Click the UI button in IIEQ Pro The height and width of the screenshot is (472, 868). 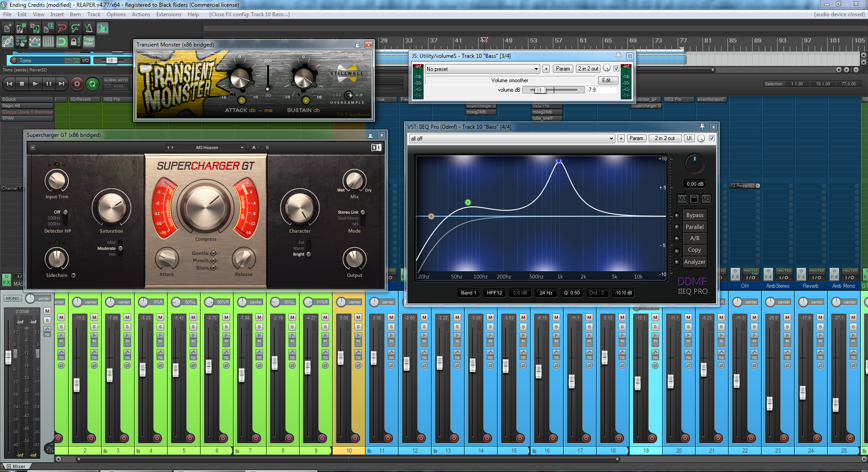(x=689, y=138)
